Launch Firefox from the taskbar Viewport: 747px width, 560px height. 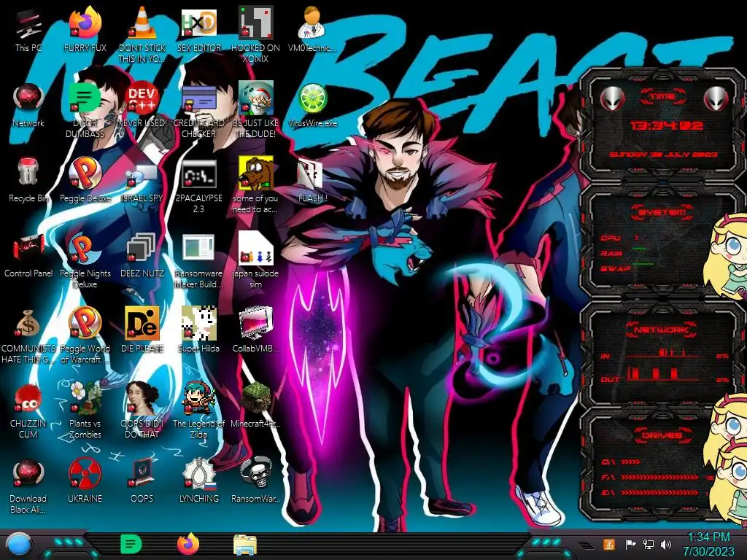pyautogui.click(x=188, y=544)
